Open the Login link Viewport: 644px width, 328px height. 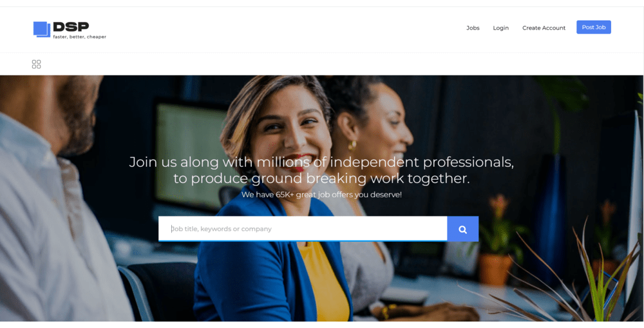500,28
